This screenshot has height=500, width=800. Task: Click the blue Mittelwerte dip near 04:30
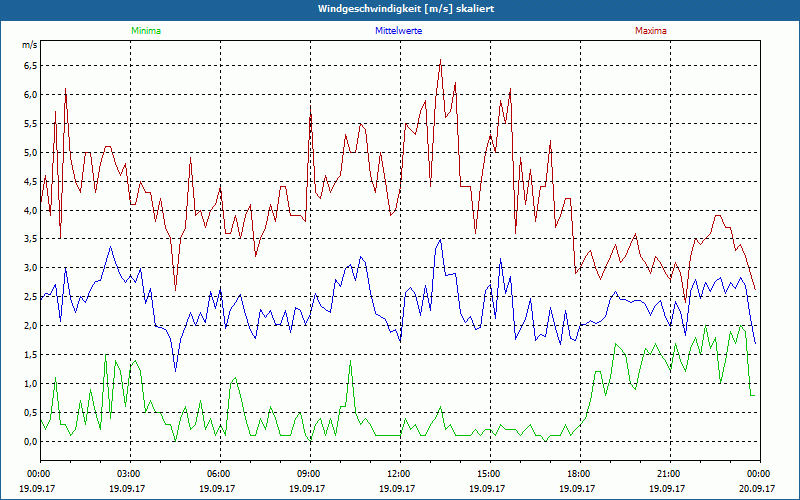click(176, 370)
